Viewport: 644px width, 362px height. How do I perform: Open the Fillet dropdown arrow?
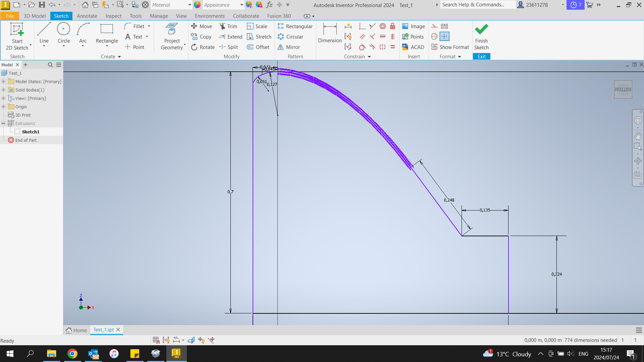(149, 26)
